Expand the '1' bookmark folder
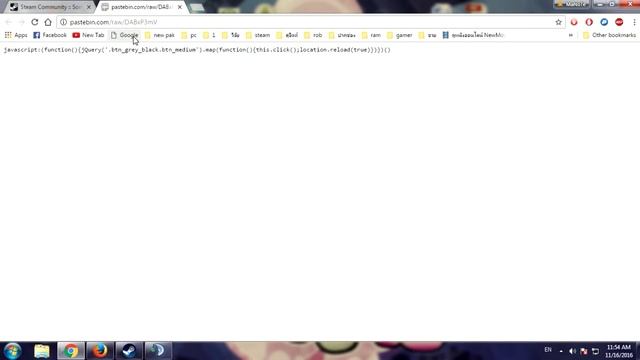The height and width of the screenshot is (360, 640). pos(209,35)
